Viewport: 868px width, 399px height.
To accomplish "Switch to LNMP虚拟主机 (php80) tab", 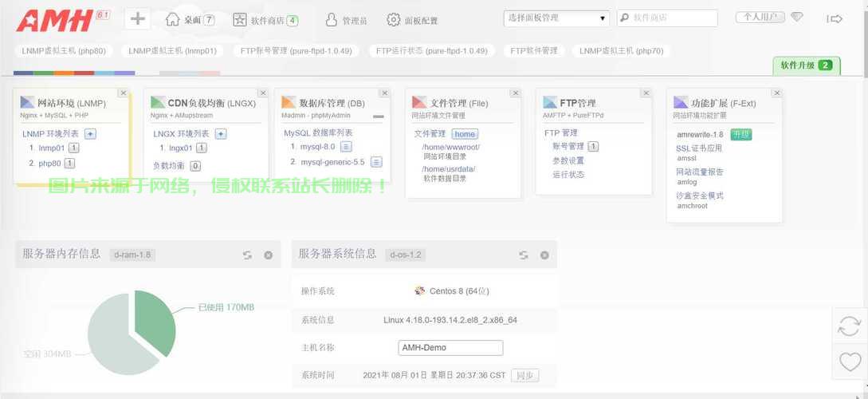I will point(64,51).
